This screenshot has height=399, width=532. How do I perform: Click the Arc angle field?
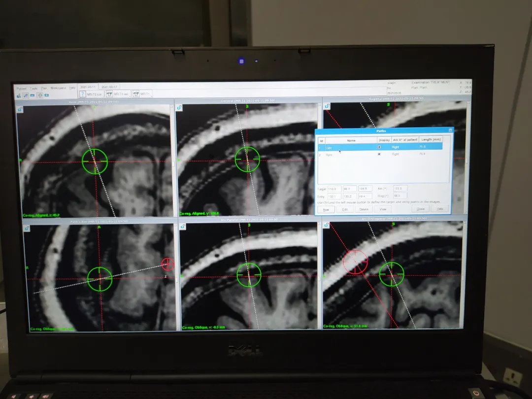(x=400, y=188)
